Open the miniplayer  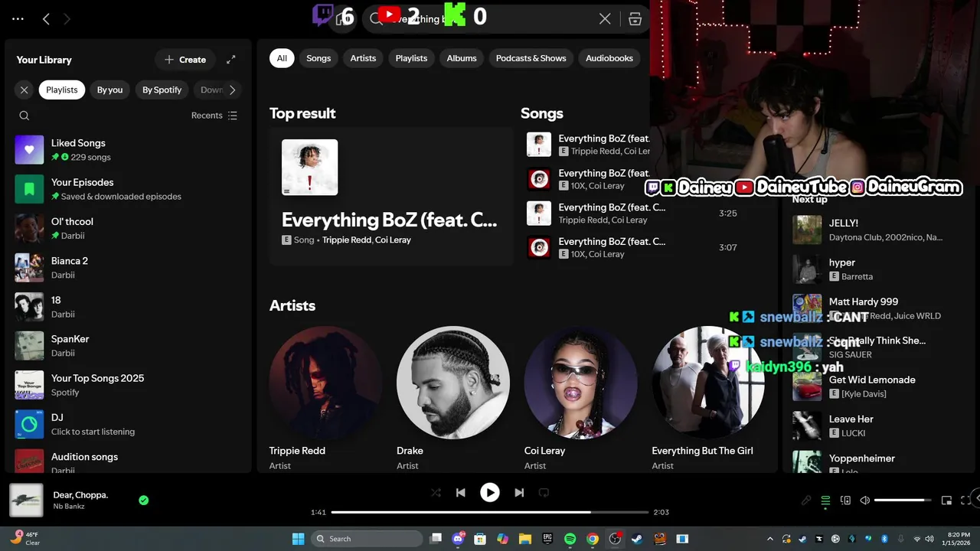pyautogui.click(x=946, y=500)
